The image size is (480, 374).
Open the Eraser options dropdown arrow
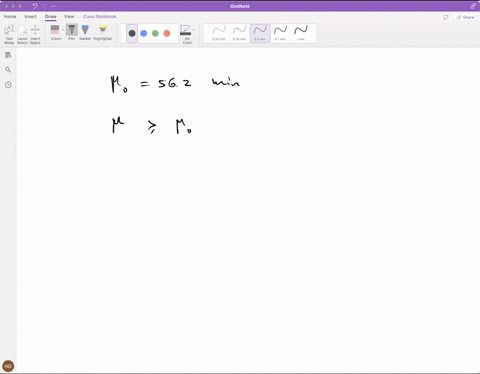(x=63, y=30)
